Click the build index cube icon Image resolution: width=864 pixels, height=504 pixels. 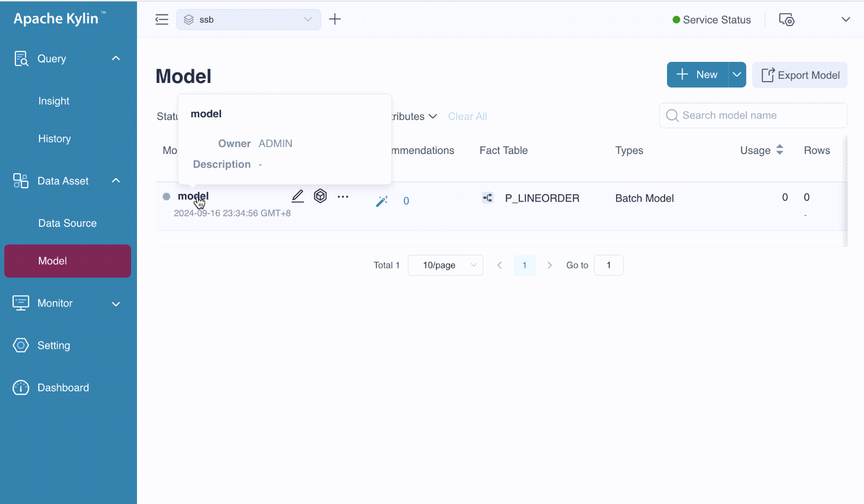coord(320,196)
